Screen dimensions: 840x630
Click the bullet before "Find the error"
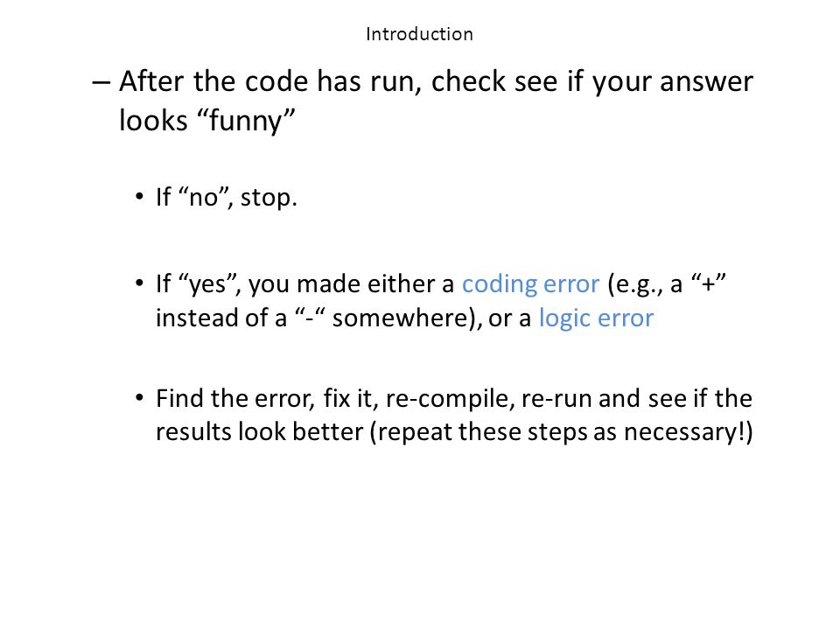(140, 398)
